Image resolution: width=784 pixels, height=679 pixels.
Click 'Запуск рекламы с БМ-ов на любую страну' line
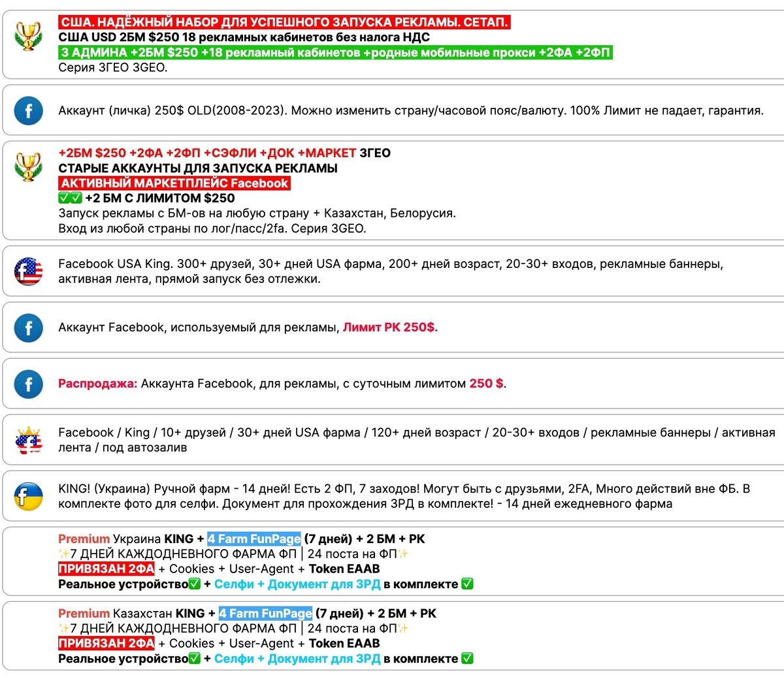[257, 213]
